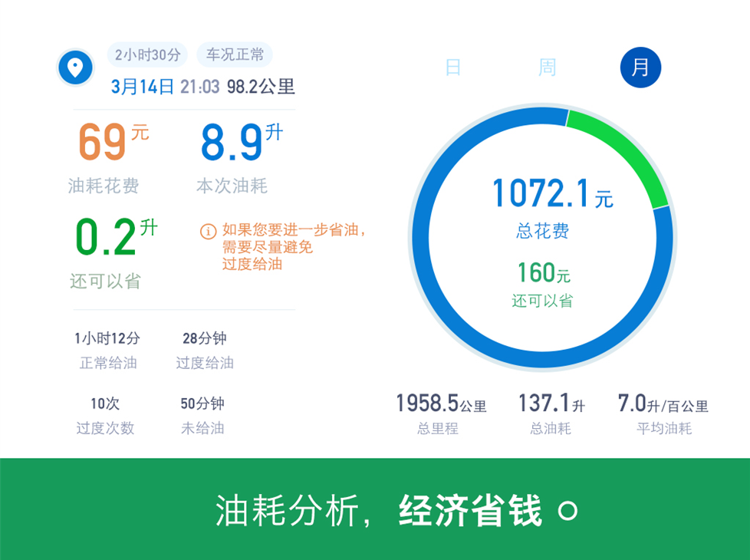Click the 98.2公里 trip distance
The image size is (750, 560).
tap(261, 87)
